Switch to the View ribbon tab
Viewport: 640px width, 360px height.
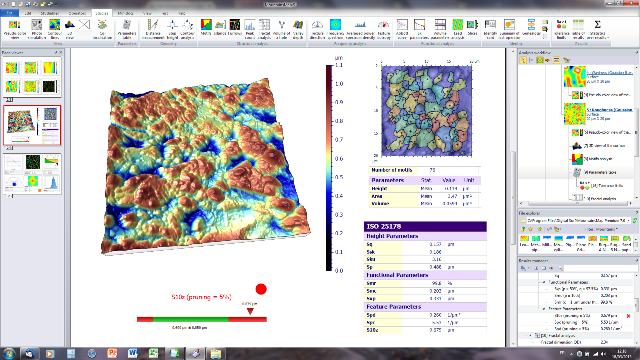click(147, 13)
